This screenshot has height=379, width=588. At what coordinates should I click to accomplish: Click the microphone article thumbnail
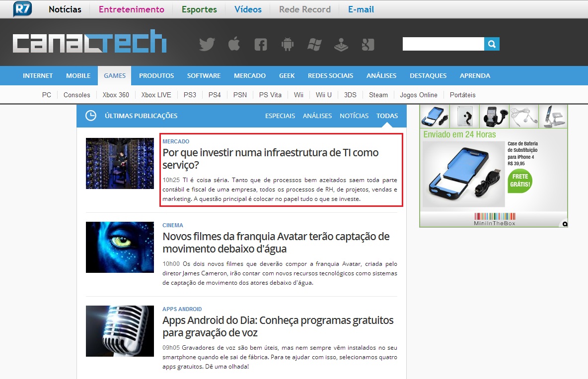pos(120,331)
